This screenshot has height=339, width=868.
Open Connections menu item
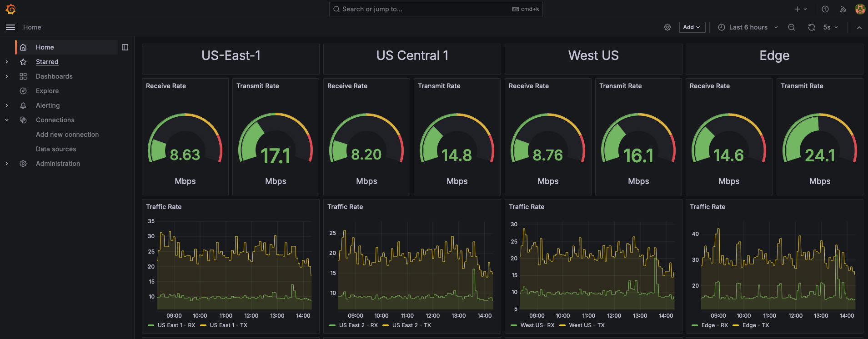(55, 120)
